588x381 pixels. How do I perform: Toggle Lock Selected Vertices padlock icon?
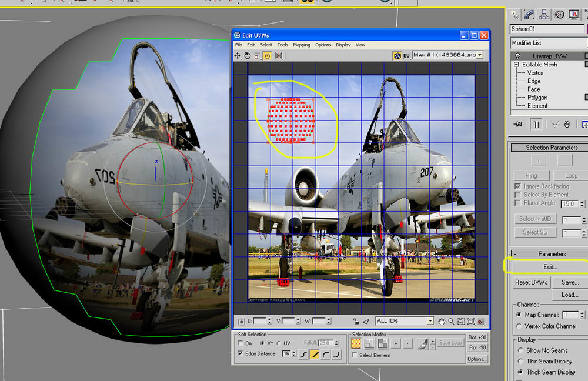click(x=356, y=322)
